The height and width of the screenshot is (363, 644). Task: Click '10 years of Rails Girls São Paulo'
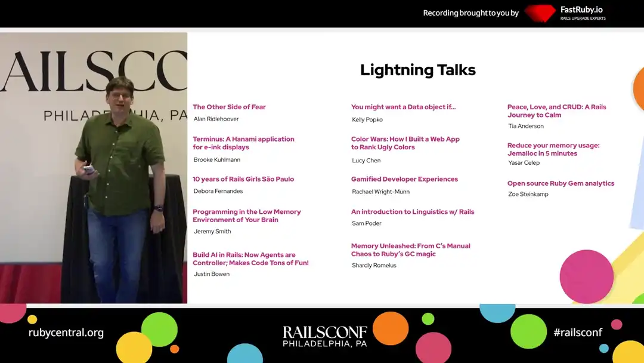pyautogui.click(x=243, y=179)
